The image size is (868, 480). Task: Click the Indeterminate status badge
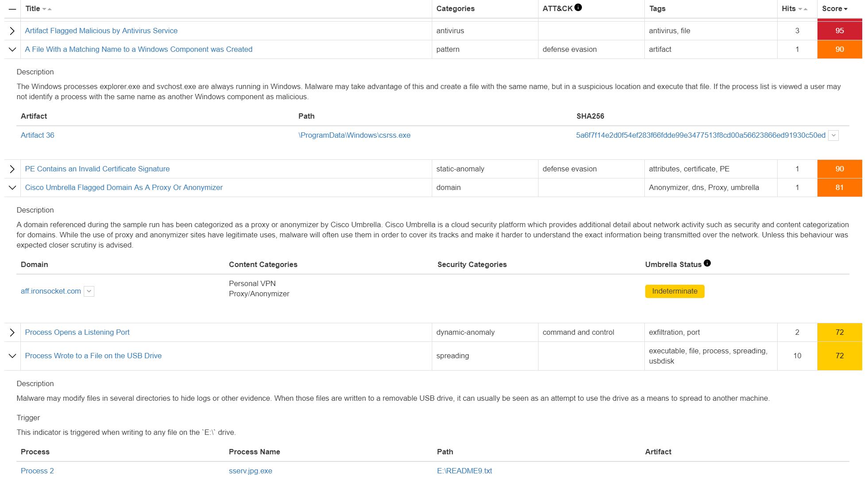[x=674, y=291]
